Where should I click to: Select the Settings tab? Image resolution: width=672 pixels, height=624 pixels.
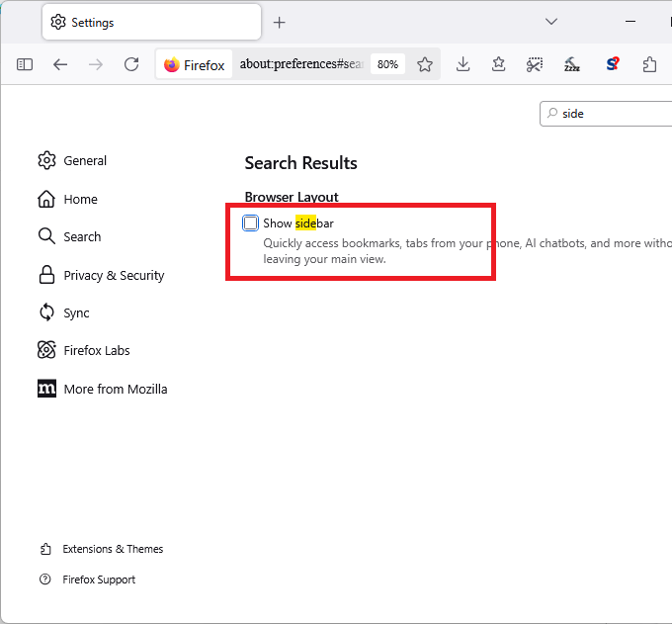pos(152,22)
